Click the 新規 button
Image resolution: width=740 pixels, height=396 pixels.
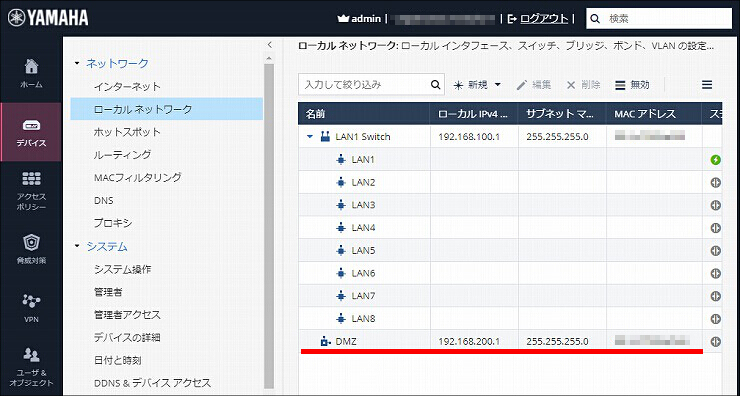[x=477, y=85]
